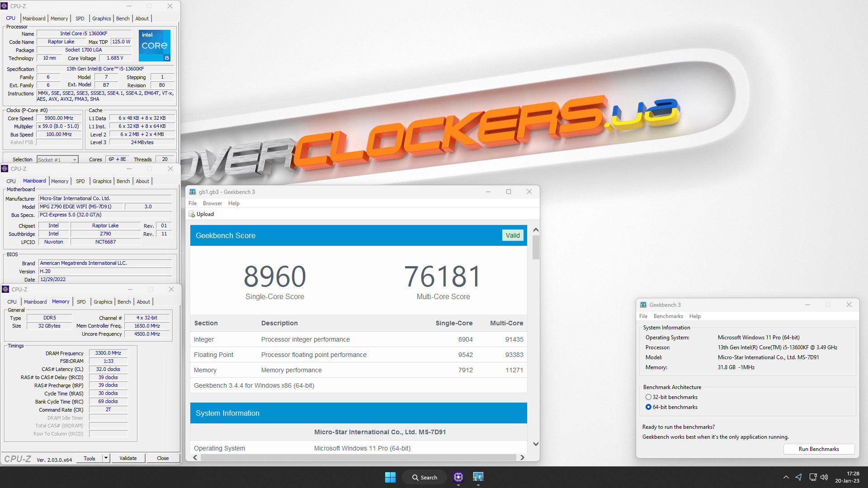Open Graphics tab in Mainboard CPU-Z window
868x488 pixels.
[x=102, y=181]
